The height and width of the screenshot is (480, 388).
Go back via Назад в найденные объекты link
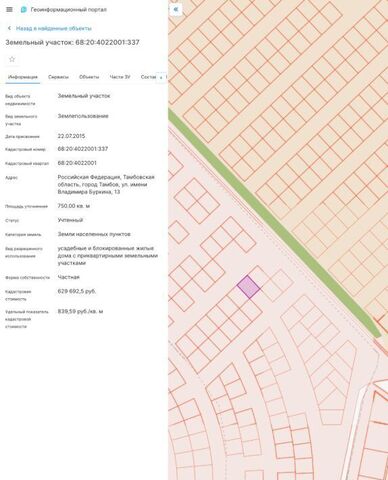click(x=54, y=28)
